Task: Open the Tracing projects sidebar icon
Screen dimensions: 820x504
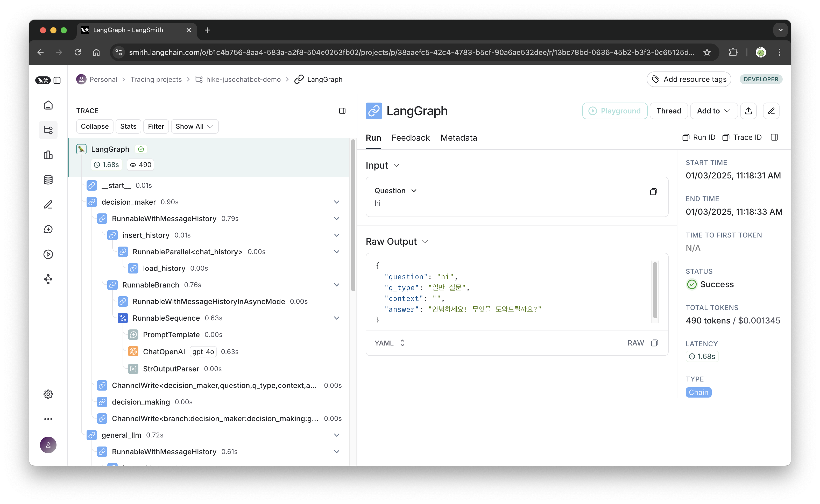Action: coord(48,130)
